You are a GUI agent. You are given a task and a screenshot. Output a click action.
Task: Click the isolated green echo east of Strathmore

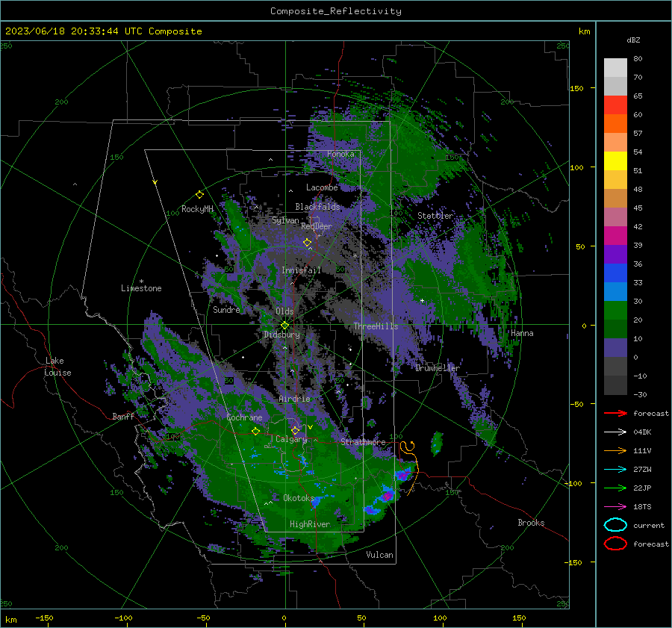(437, 443)
